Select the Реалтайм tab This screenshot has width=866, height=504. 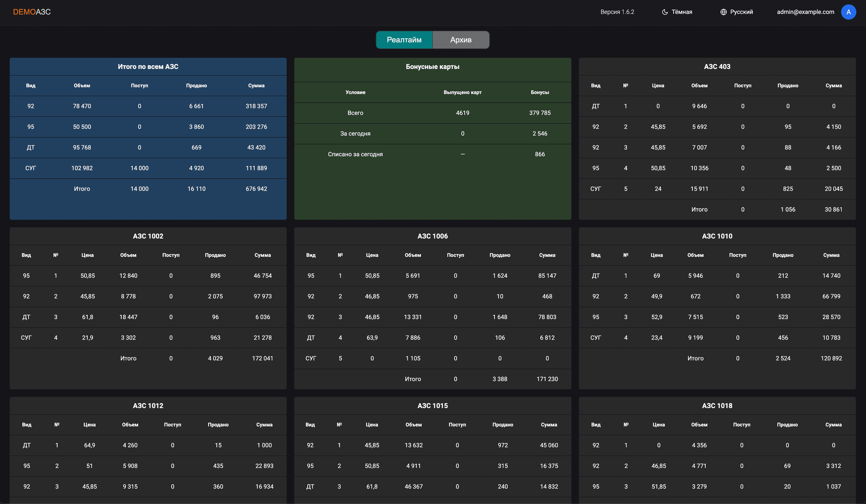coord(404,39)
